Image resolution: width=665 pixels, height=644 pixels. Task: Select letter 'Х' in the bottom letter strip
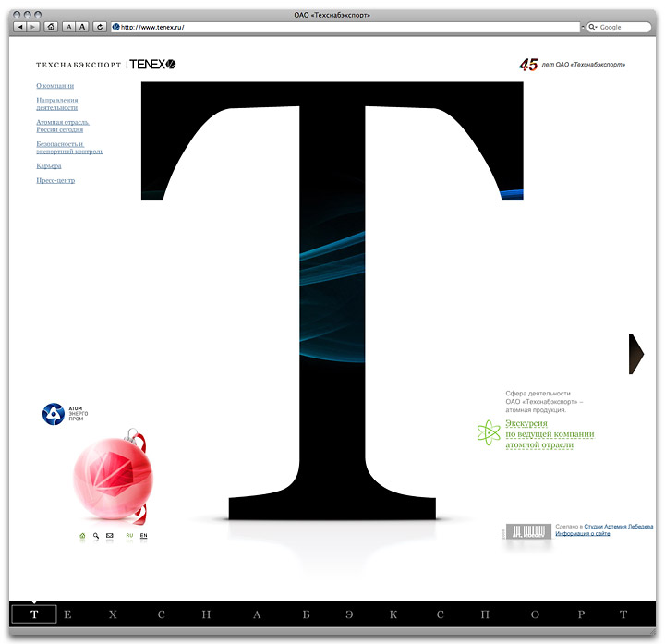pyautogui.click(x=113, y=614)
